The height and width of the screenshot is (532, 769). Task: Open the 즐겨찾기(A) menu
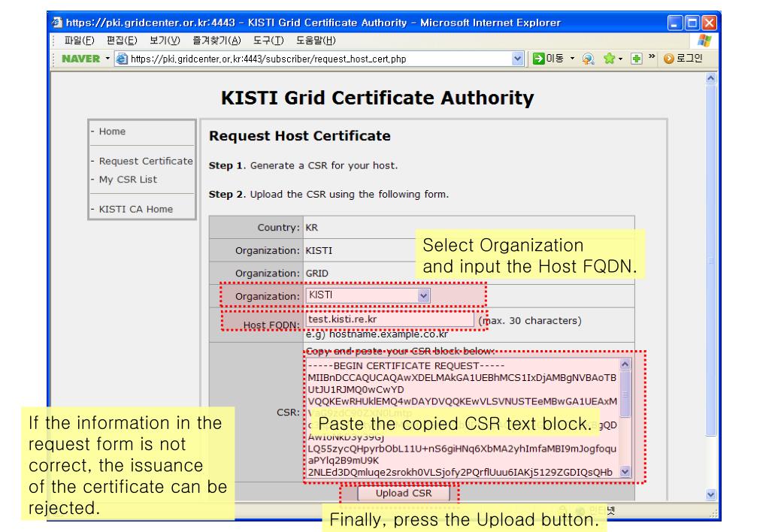click(x=216, y=41)
